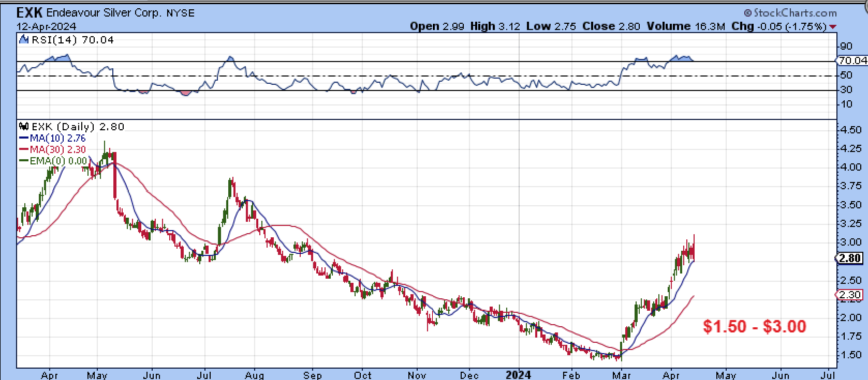The width and height of the screenshot is (868, 380).
Task: Click the High 3.12 value
Action: click(495, 26)
